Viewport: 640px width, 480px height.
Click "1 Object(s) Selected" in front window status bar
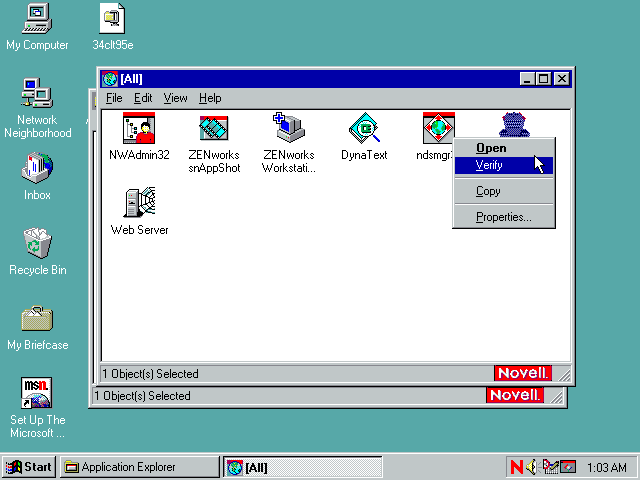pos(151,374)
